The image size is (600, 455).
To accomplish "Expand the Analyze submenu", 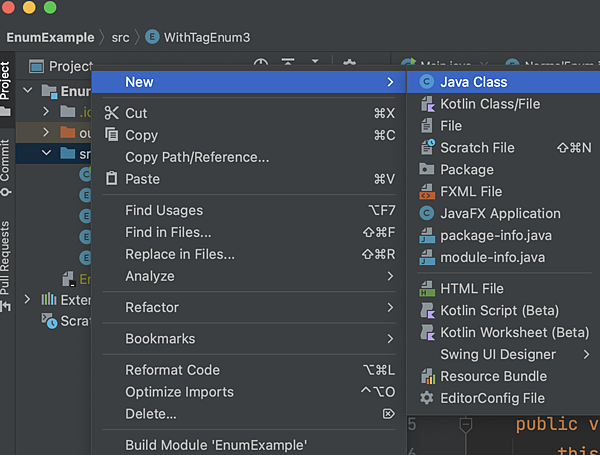I will pyautogui.click(x=249, y=276).
